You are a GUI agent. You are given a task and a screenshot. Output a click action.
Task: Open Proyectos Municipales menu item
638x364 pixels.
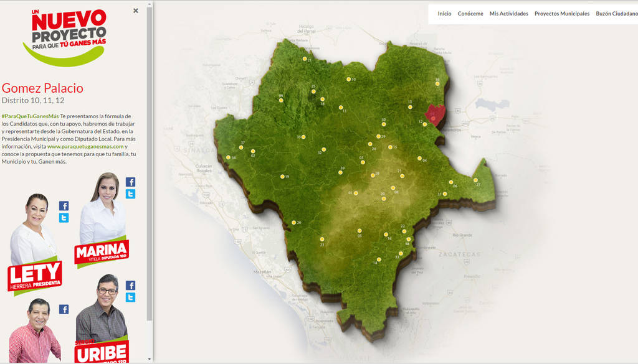[x=562, y=14]
